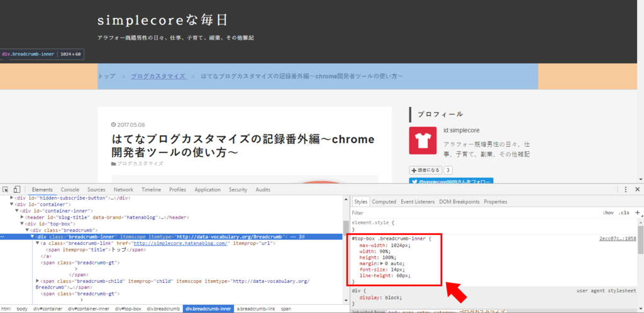
Task: Expand the header blog-title node
Action: (x=22, y=217)
